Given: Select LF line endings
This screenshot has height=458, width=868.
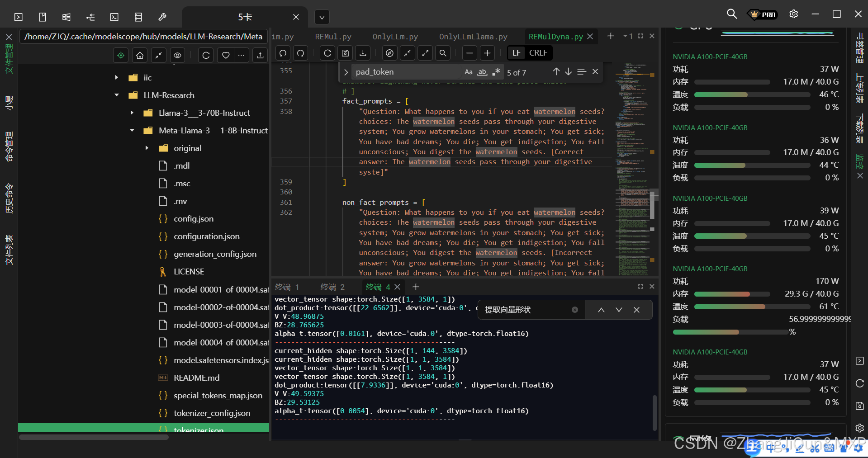Looking at the screenshot, I should [x=517, y=53].
